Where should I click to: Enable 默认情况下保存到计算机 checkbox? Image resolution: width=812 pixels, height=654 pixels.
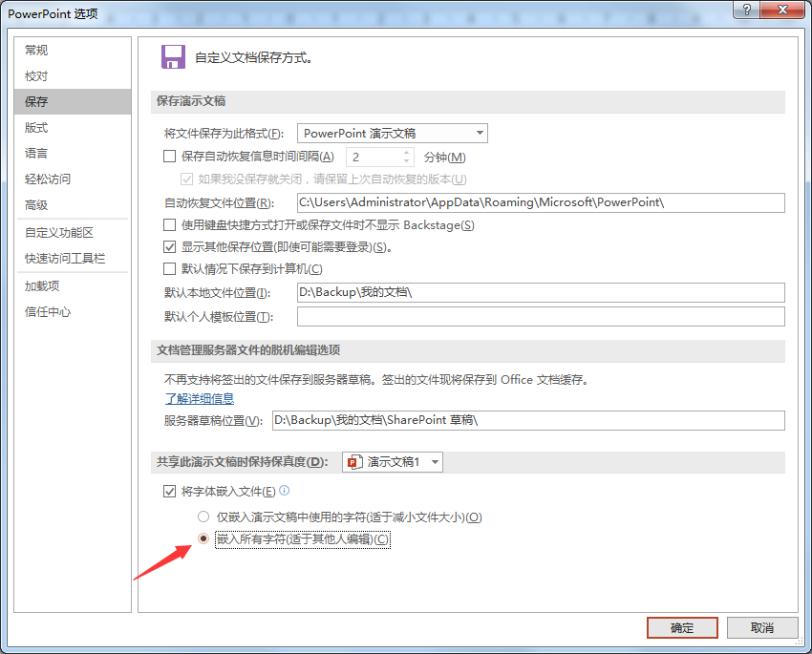tap(169, 268)
